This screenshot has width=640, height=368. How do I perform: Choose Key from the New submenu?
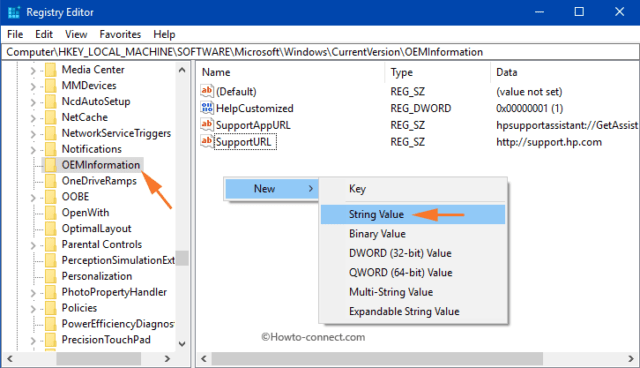point(413,189)
